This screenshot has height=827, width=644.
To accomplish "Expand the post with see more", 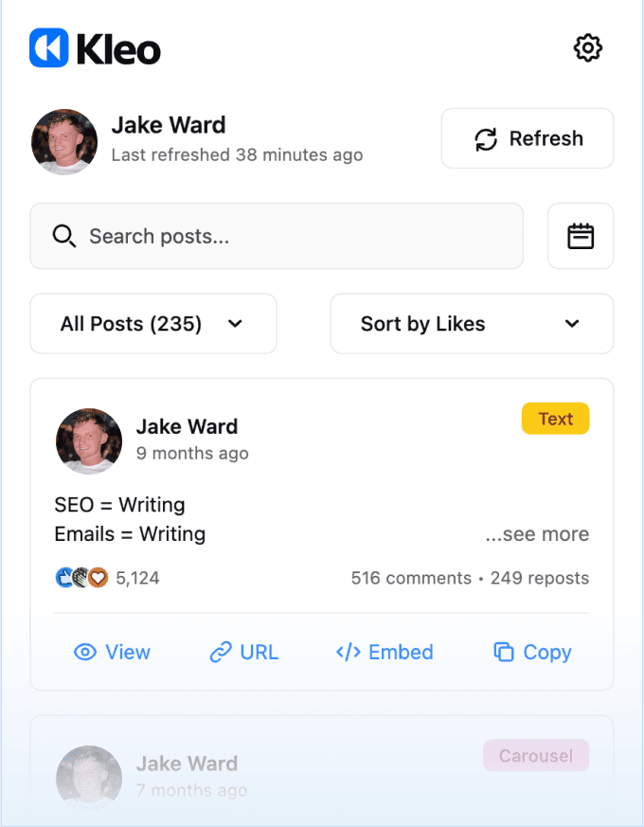I will point(537,534).
